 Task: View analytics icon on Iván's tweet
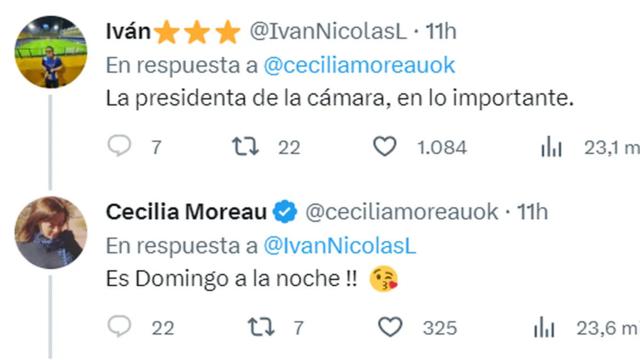pos(551,147)
